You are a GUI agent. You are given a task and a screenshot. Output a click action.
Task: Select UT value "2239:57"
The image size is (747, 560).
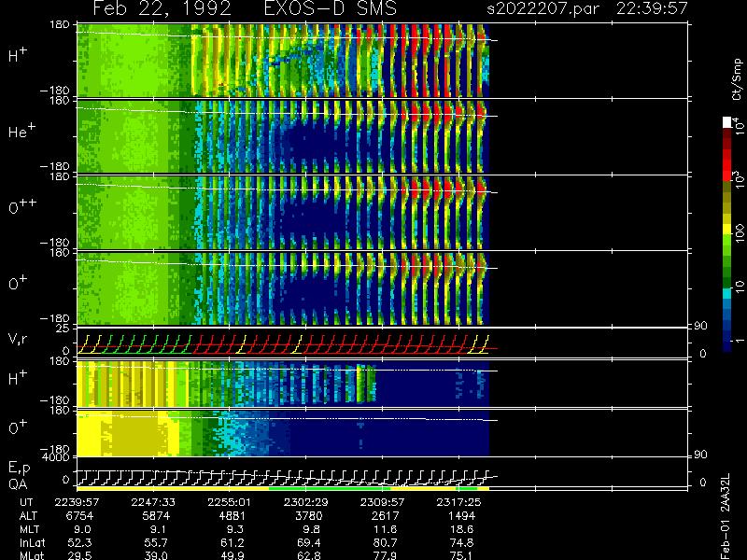point(77,502)
